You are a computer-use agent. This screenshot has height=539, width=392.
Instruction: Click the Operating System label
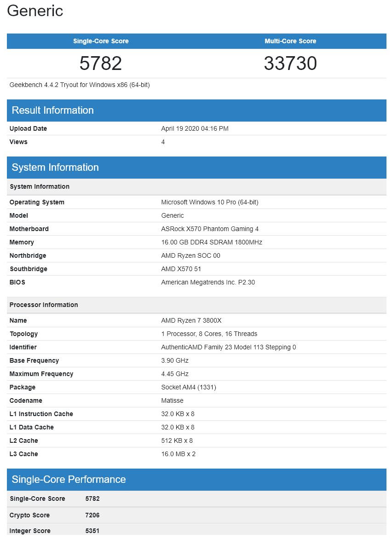tap(37, 202)
